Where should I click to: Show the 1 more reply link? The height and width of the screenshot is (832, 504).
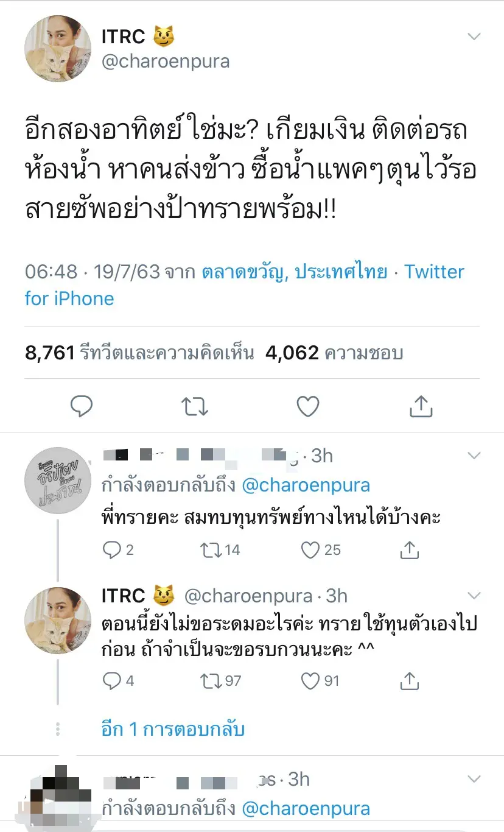coord(173,729)
